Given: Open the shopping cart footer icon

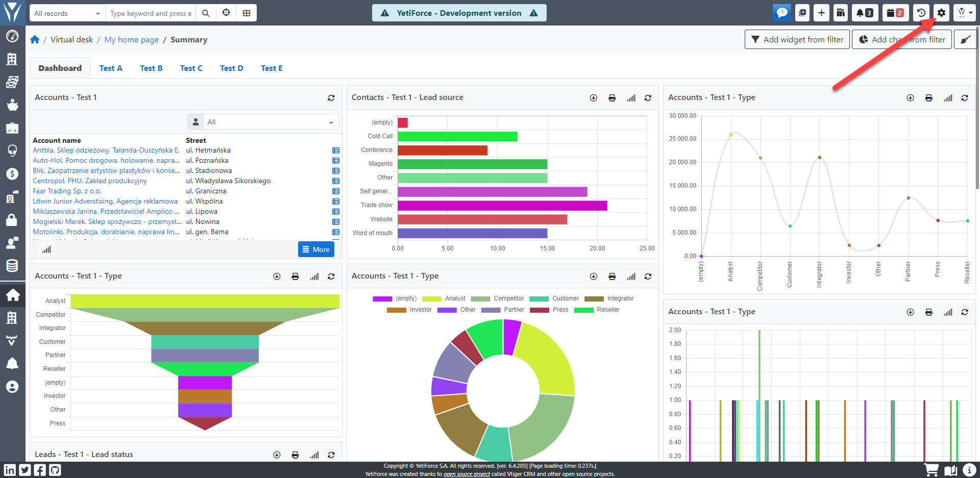Looking at the screenshot, I should (932, 470).
